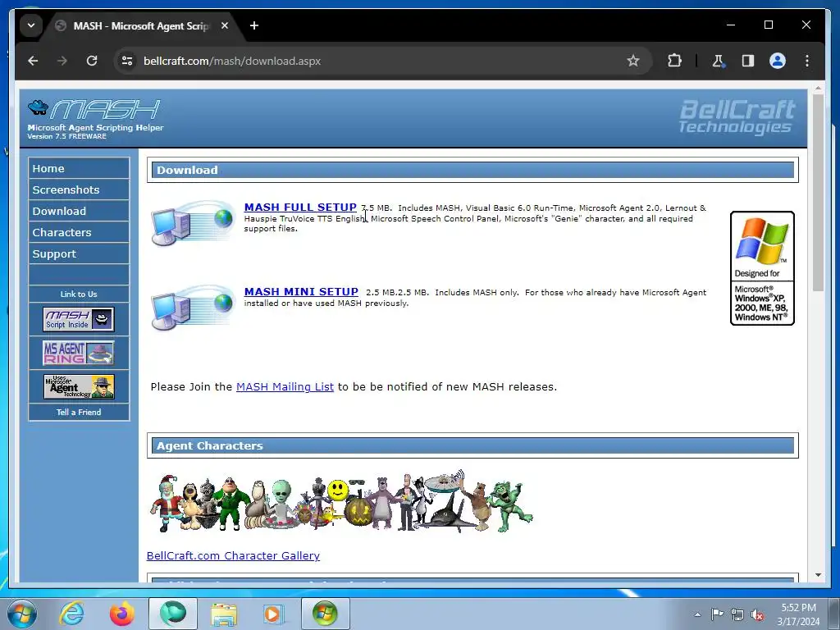Click the scrollbar down arrow
The width and height of the screenshot is (840, 630).
coord(818,575)
